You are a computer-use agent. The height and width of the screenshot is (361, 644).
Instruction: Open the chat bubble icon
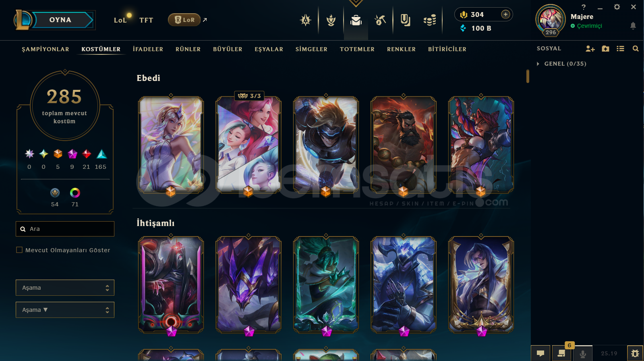click(x=540, y=353)
